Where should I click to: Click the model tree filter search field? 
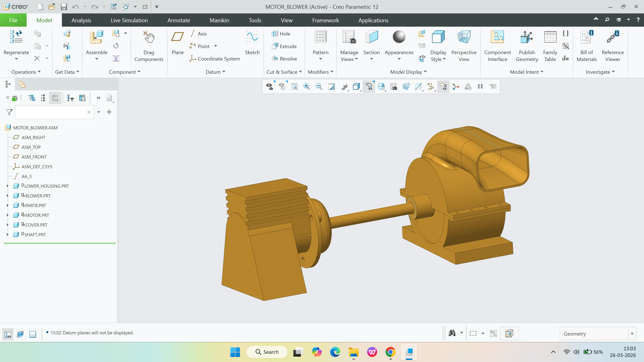point(51,112)
